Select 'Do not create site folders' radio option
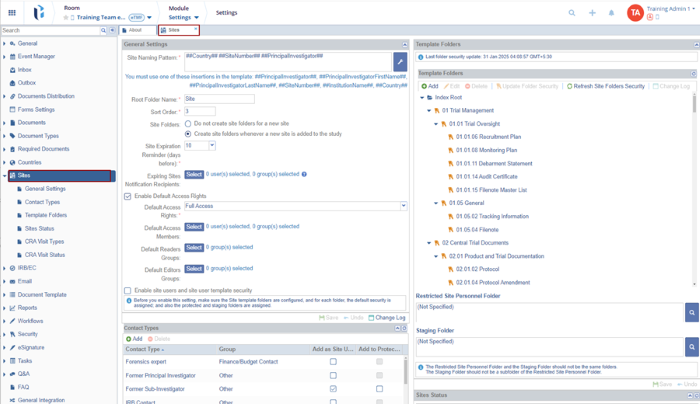Viewport: 700px width, 404px height. tap(188, 124)
